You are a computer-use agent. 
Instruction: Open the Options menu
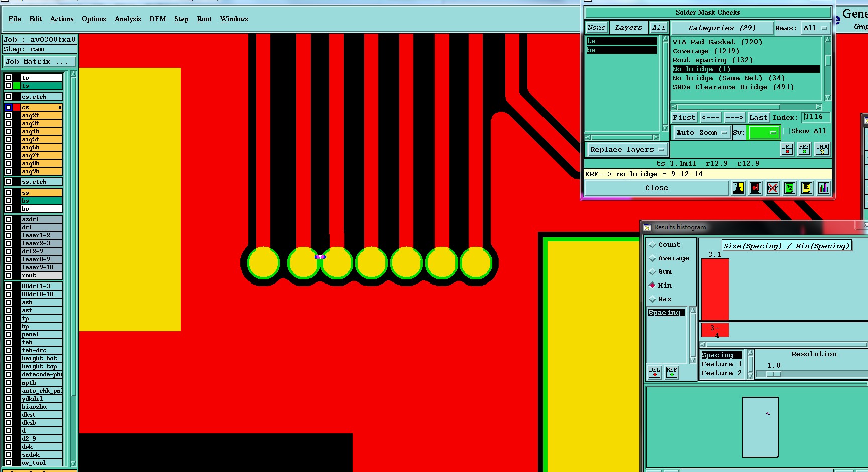[94, 19]
